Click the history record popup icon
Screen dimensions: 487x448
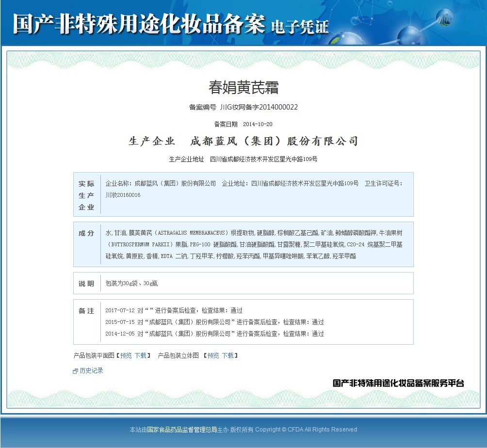(x=75, y=371)
